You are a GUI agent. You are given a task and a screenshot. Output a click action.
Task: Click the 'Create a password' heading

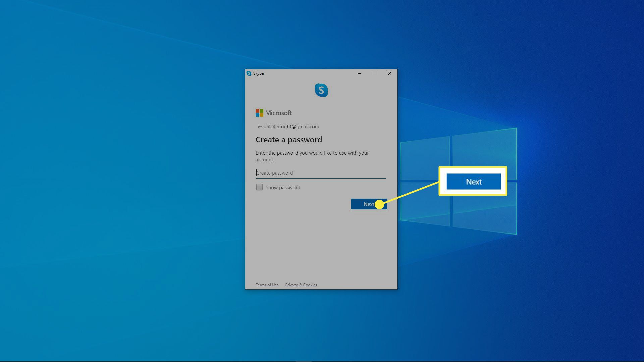288,140
